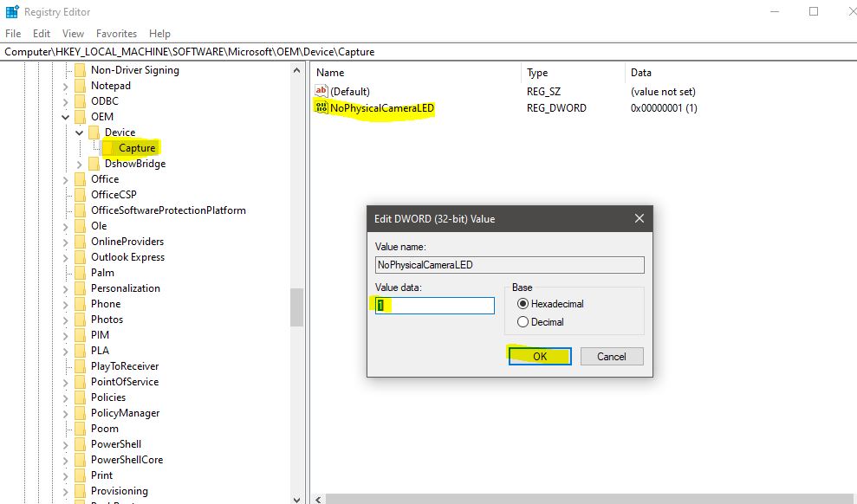Image resolution: width=857 pixels, height=504 pixels.
Task: Open the Favorites menu
Action: pyautogui.click(x=116, y=33)
